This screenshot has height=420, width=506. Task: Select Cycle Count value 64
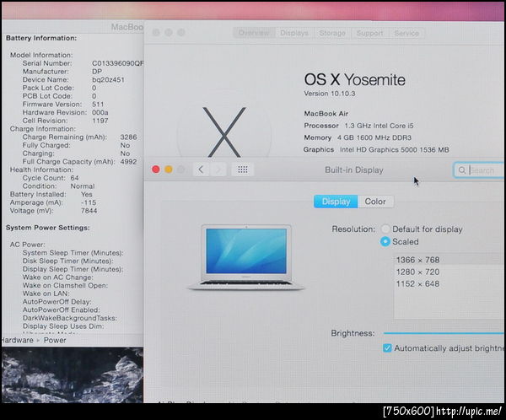click(74, 178)
